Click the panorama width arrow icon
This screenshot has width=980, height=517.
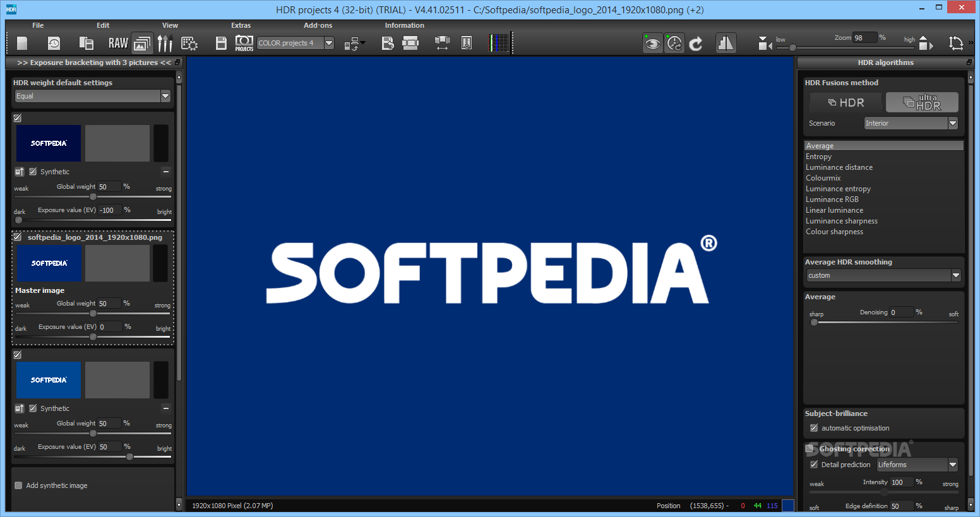click(442, 43)
